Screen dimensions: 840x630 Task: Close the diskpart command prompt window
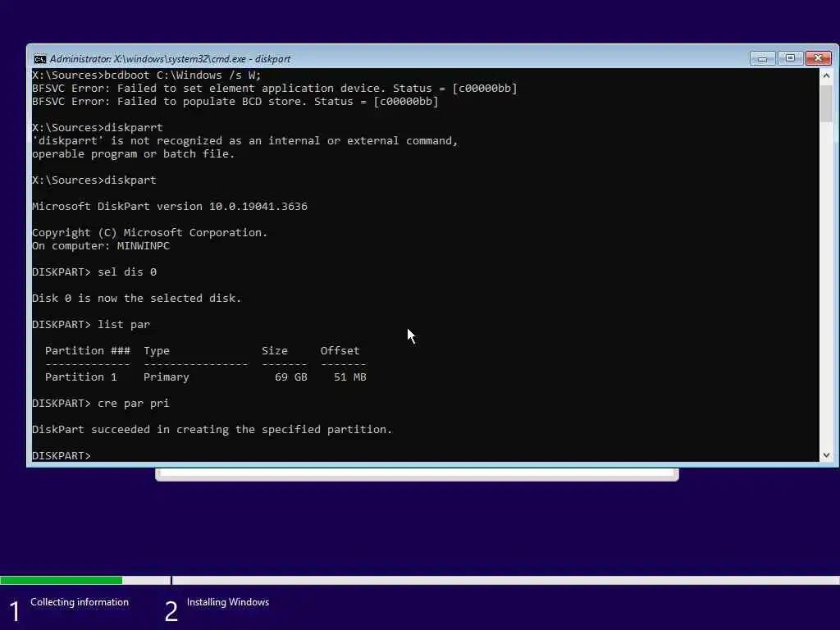[x=819, y=58]
